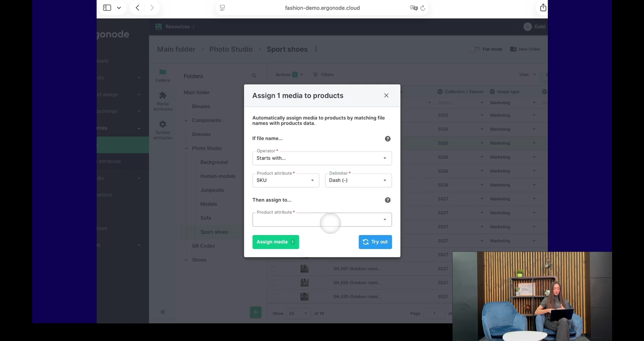Open the Photo Studio breadcrumb
Screen dimensions: 644x341
click(x=231, y=49)
